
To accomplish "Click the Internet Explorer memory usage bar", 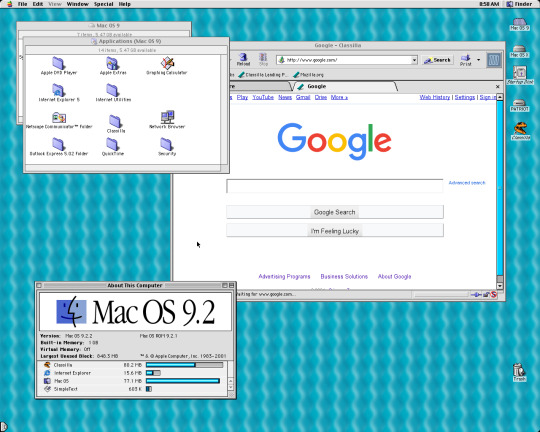I will (x=153, y=373).
